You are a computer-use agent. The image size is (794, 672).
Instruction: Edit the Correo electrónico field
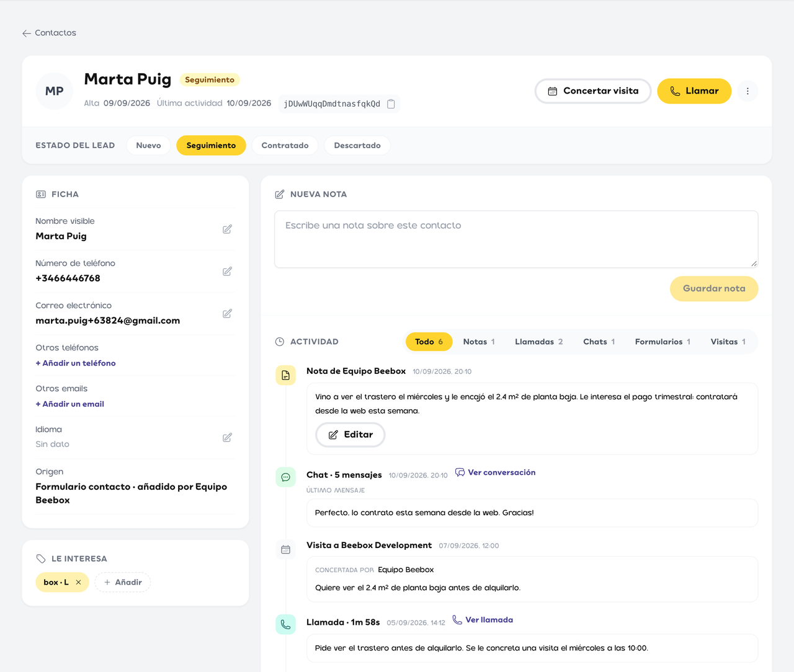point(227,314)
